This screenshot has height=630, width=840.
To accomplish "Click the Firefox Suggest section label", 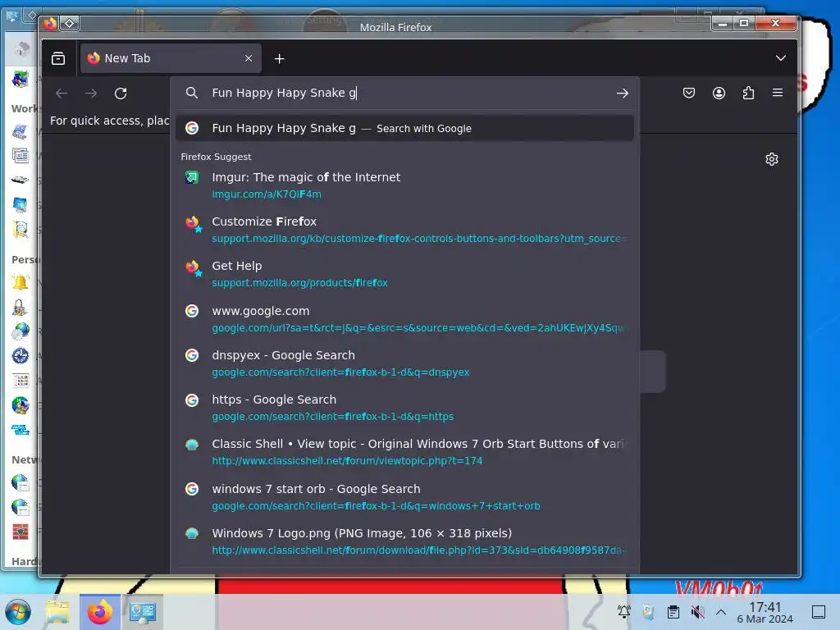I will [x=216, y=157].
